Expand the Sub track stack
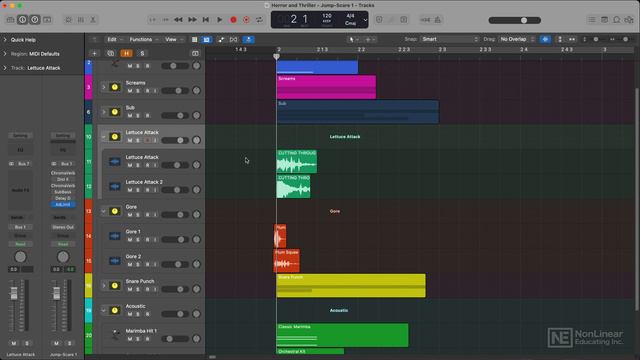640x360 pixels. [104, 112]
